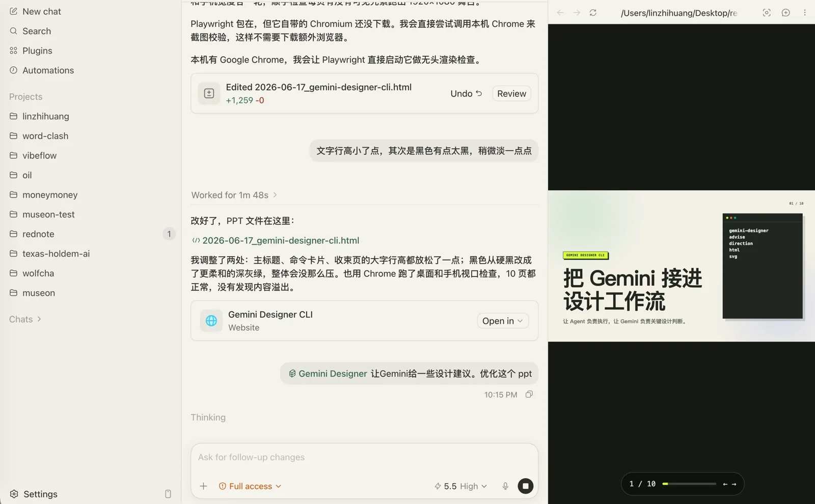The height and width of the screenshot is (504, 815).
Task: Click the preview circled plus icon
Action: (x=786, y=13)
